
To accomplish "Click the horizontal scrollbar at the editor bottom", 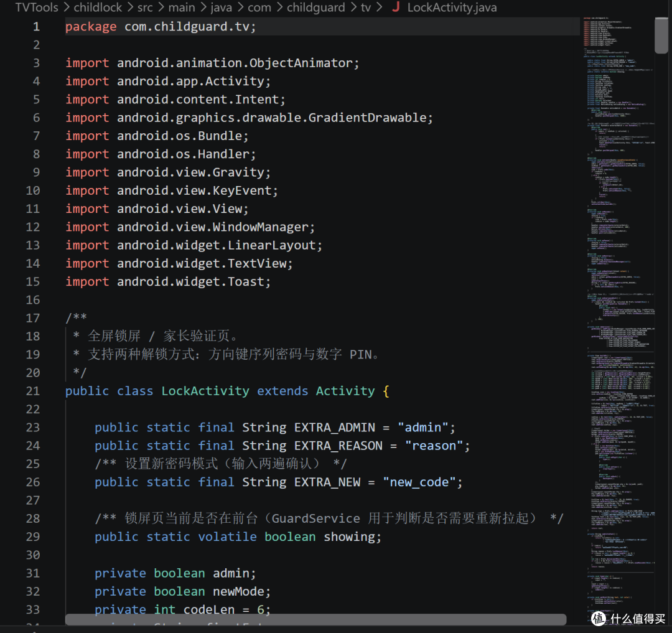I will point(315,619).
